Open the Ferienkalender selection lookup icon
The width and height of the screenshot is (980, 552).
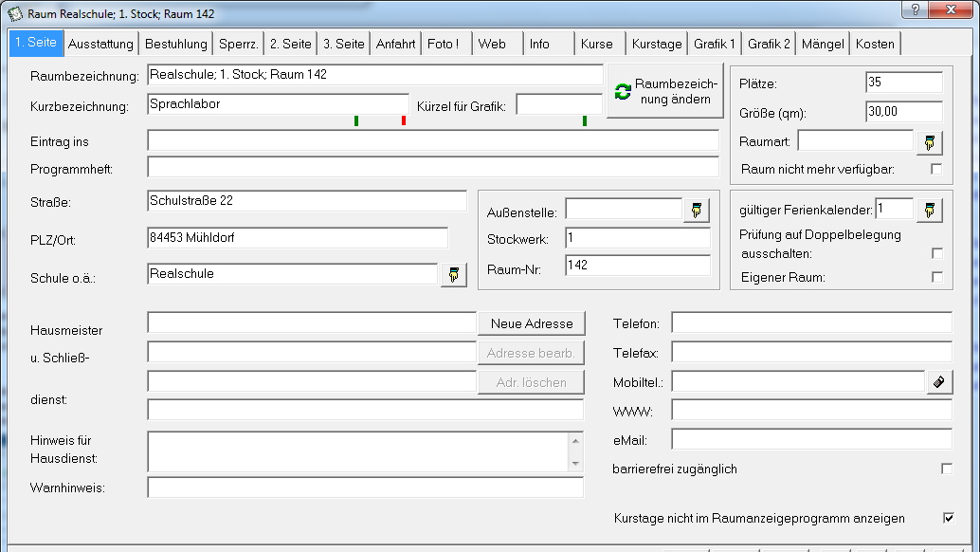930,210
